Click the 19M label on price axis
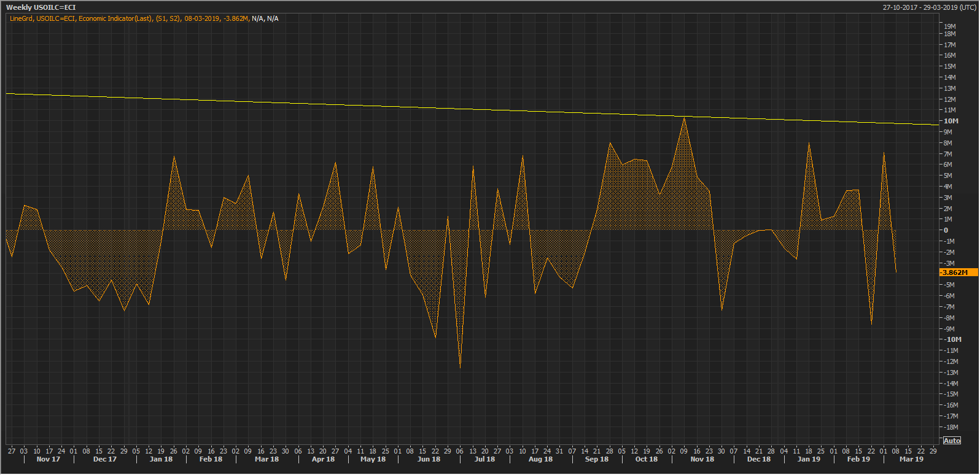The height and width of the screenshot is (475, 980). (950, 26)
